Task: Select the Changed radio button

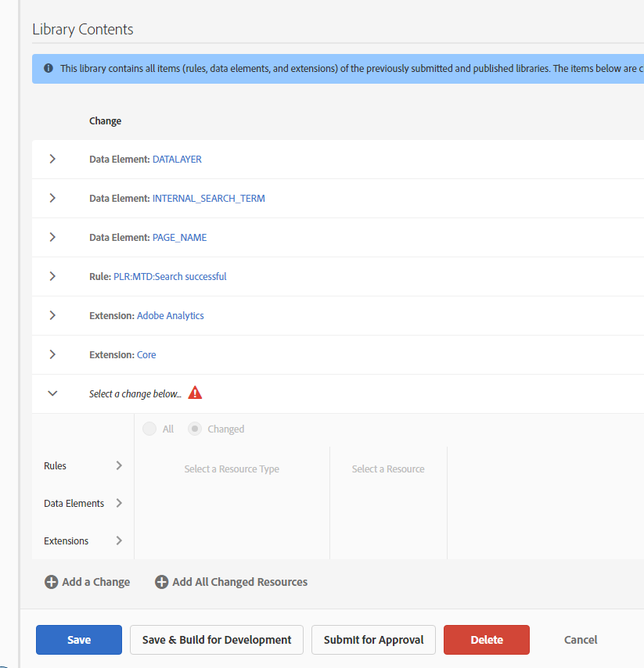Action: tap(195, 429)
